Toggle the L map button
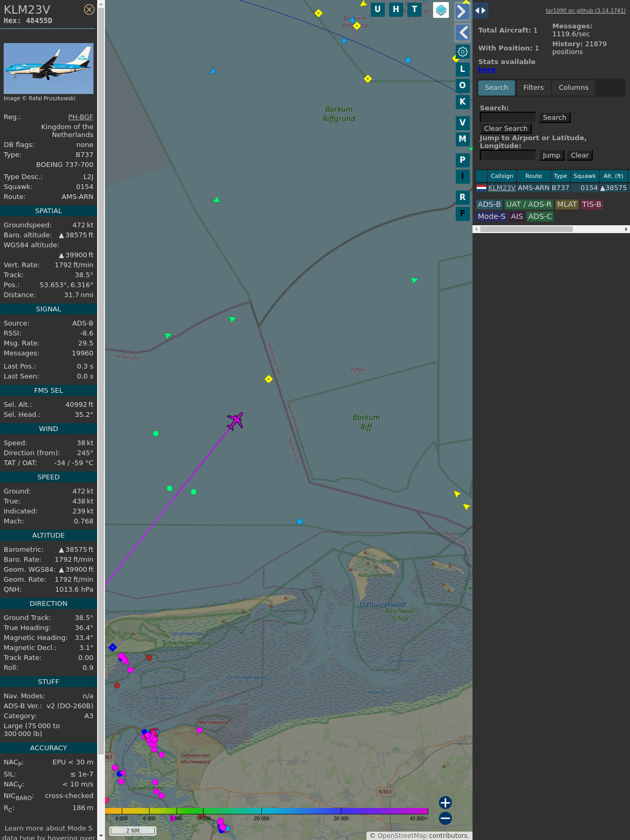Viewport: 630px width, 840px height. tap(463, 69)
